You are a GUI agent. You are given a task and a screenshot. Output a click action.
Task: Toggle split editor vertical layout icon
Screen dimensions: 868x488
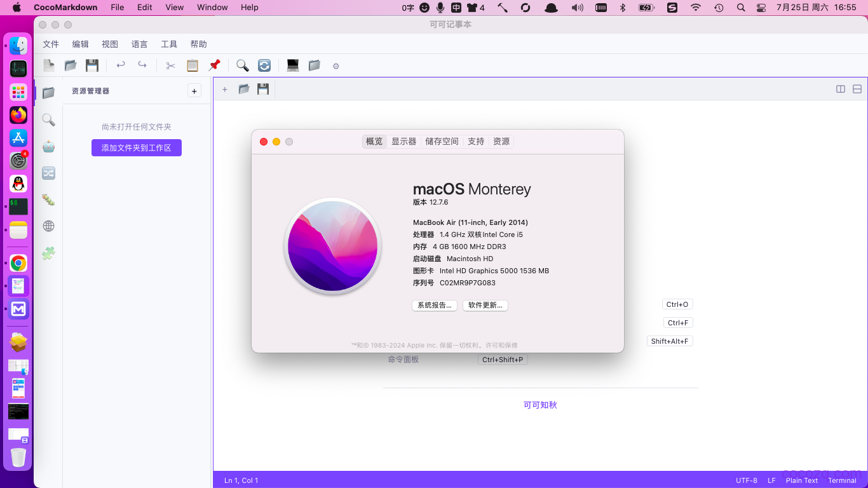tap(841, 89)
